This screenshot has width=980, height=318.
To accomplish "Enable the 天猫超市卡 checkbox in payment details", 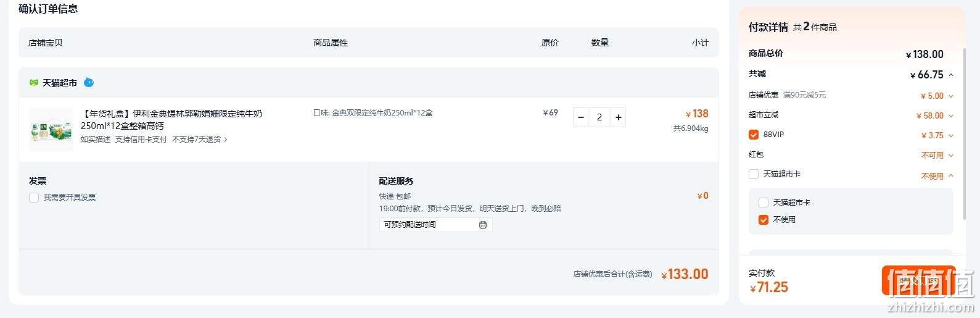I will coord(753,174).
